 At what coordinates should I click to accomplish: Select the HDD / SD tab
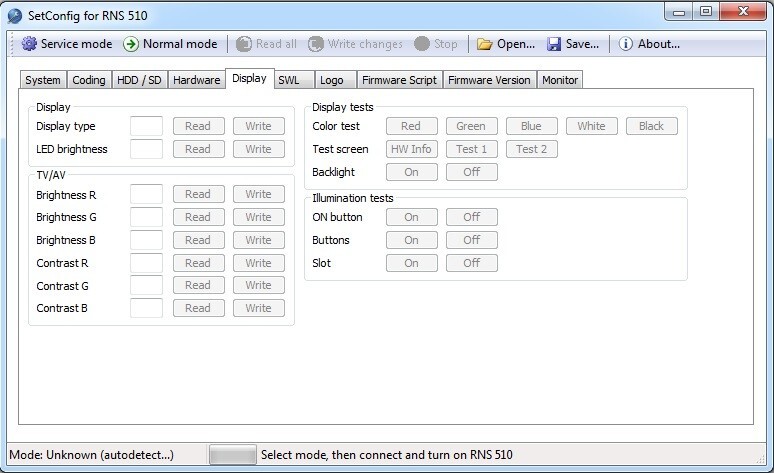coord(139,80)
